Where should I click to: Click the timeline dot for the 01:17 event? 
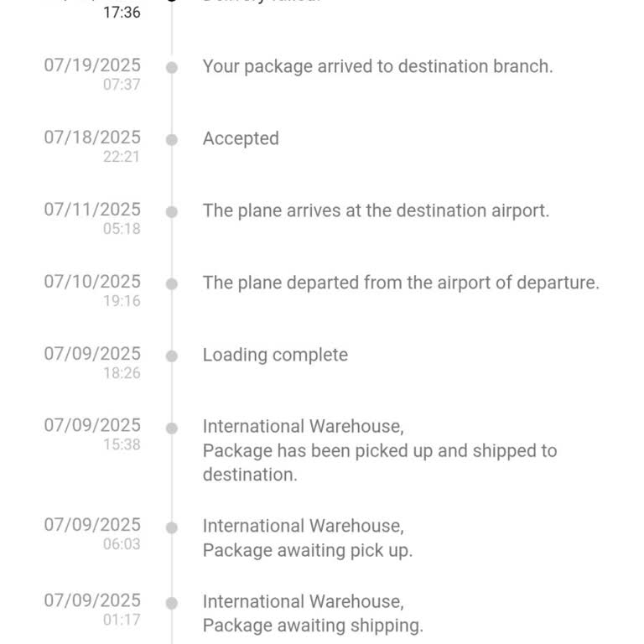172,603
